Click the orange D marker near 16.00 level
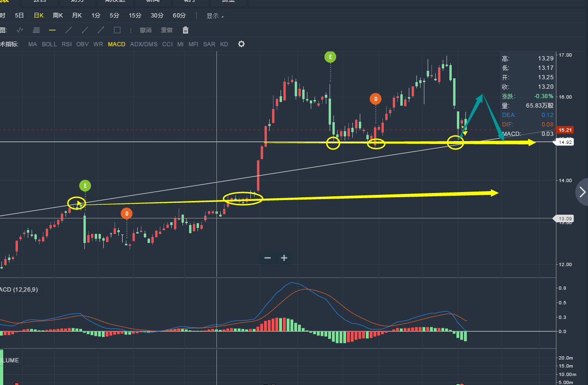 pos(375,99)
